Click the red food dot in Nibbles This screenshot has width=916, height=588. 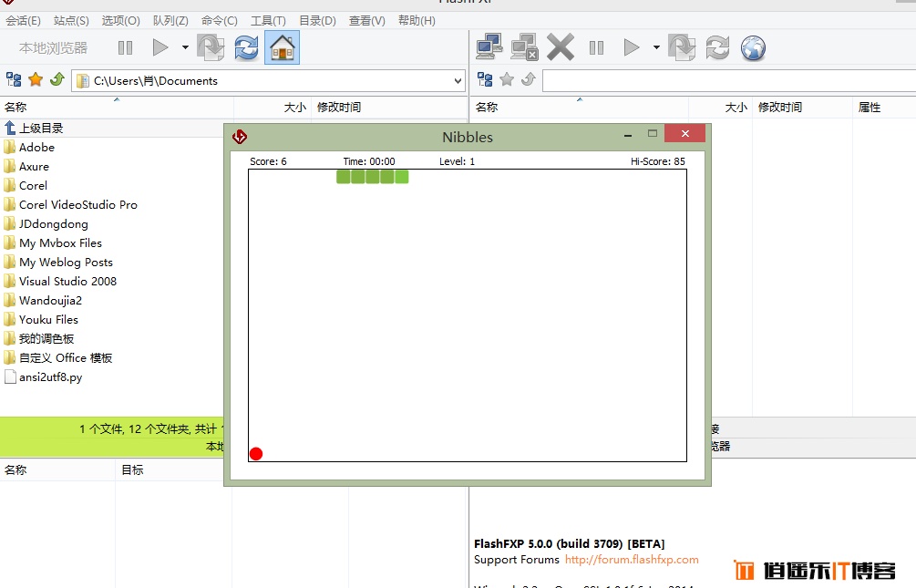(x=256, y=454)
